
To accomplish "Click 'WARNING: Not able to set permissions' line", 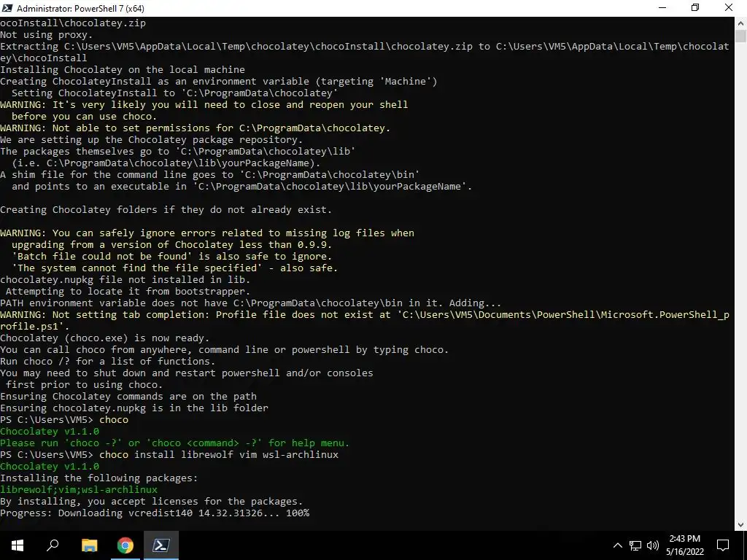I will (x=196, y=128).
